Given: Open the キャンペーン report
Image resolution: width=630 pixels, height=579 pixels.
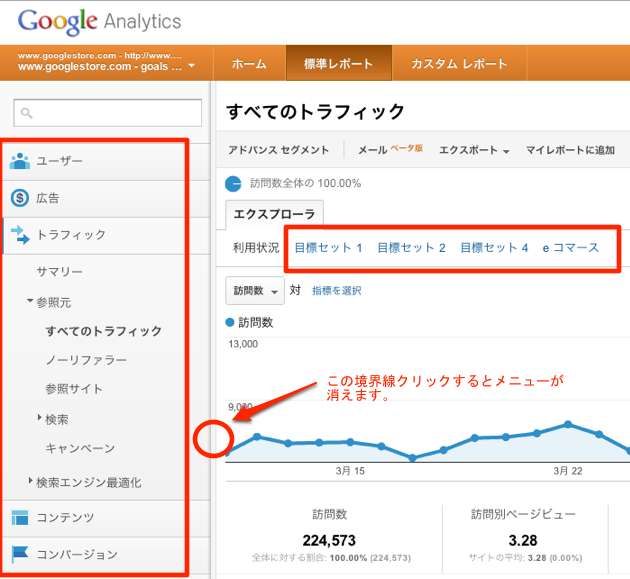Looking at the screenshot, I should coord(80,448).
